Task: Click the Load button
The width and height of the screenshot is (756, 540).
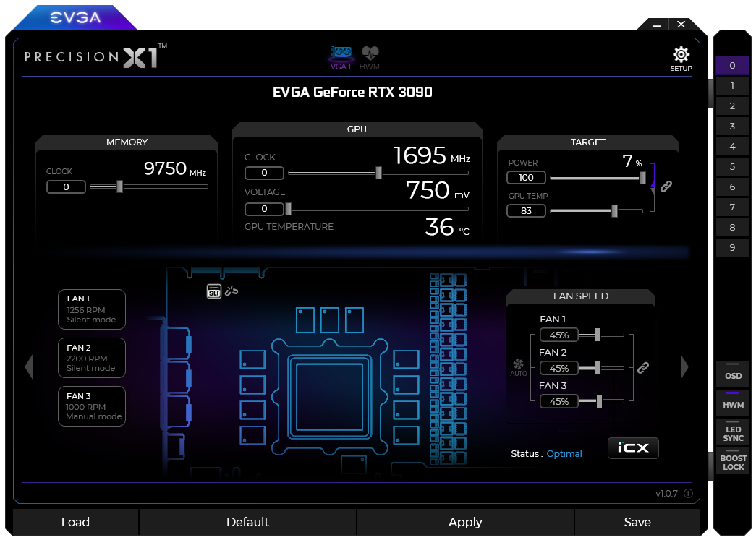Action: coord(76,522)
